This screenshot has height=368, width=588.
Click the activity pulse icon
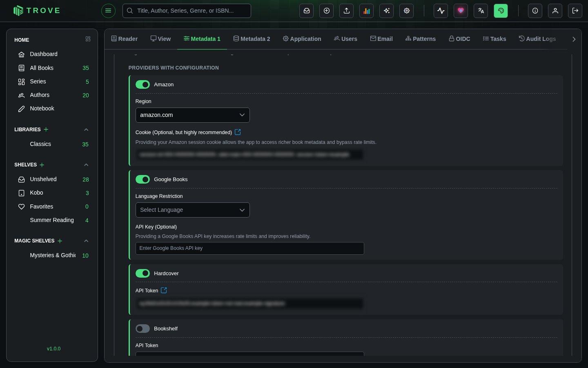point(441,11)
